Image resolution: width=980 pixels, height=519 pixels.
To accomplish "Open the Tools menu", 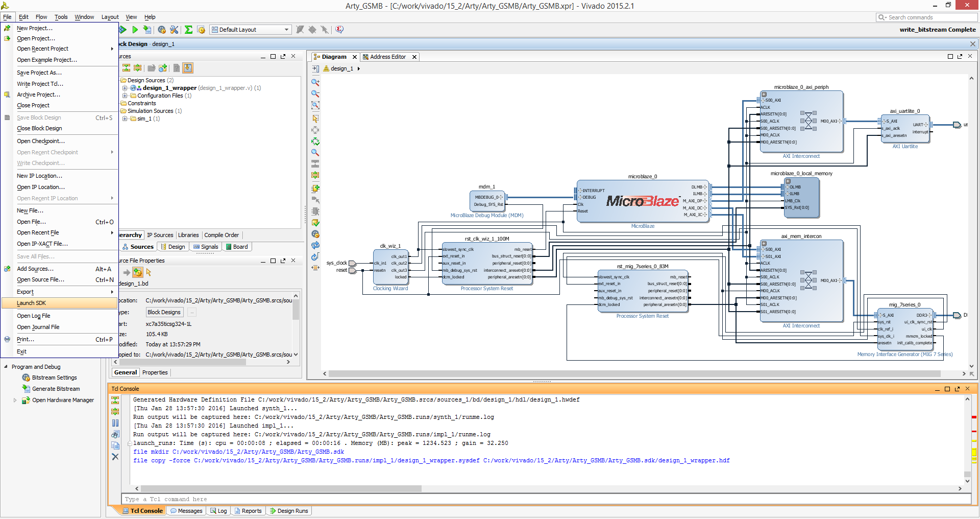I will tap(61, 17).
